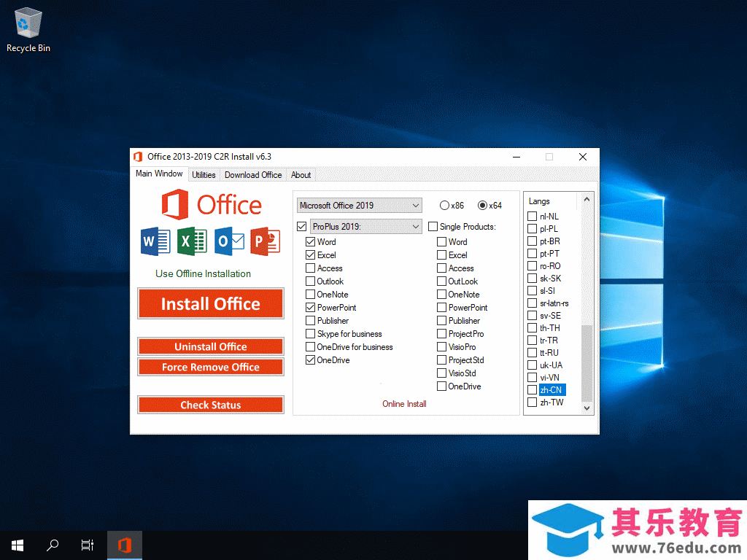The width and height of the screenshot is (747, 560).
Task: Check the zh-CN language checkbox
Action: click(532, 389)
